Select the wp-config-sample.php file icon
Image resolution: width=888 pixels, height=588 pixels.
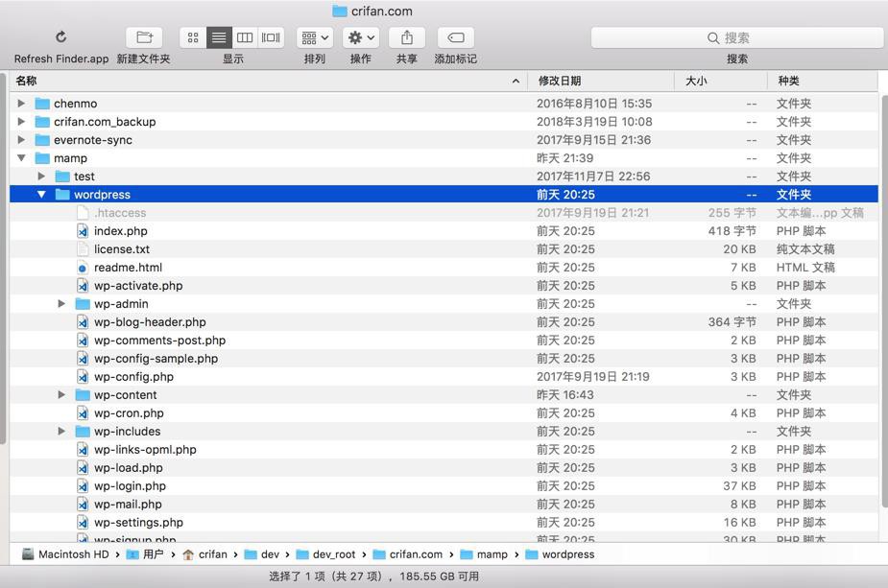pos(83,358)
